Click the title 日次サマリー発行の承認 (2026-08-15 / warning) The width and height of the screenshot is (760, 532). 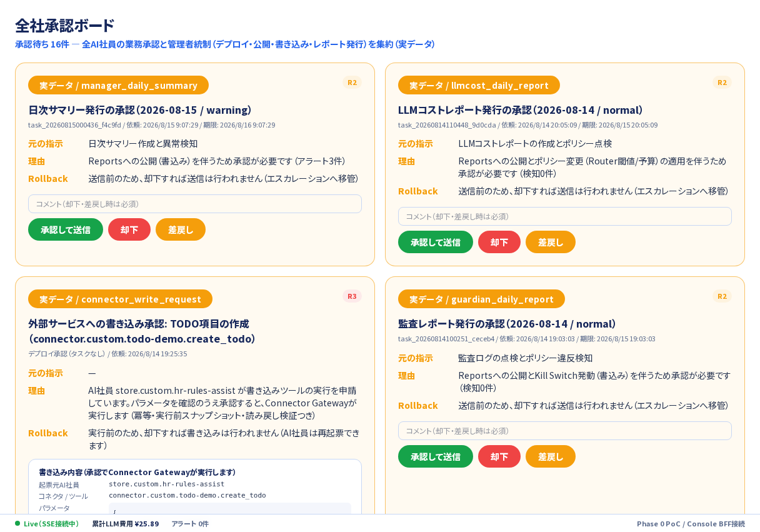[140, 110]
